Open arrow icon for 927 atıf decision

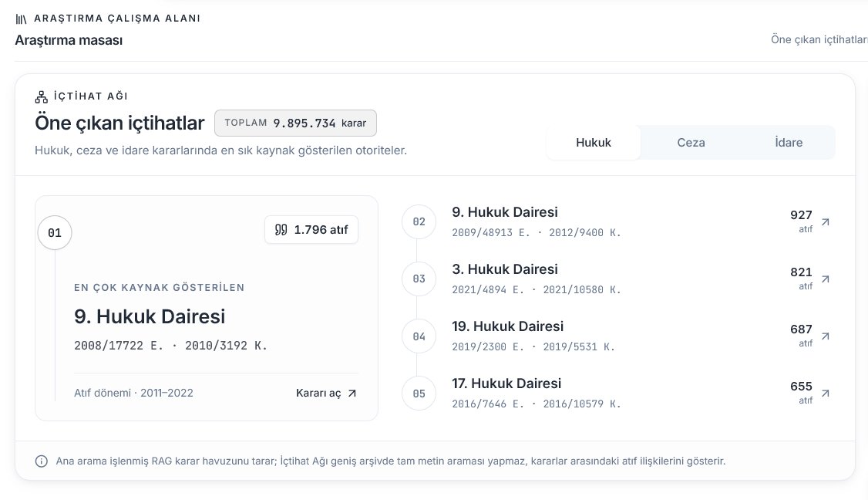click(826, 221)
